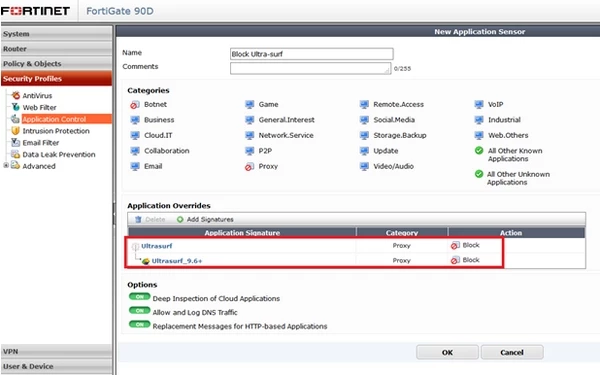This screenshot has height=375, width=600.
Task: Click the Remote.Access category icon
Action: [x=364, y=104]
